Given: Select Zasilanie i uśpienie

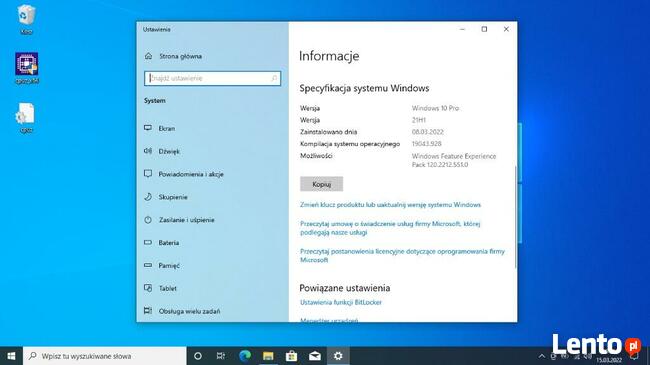Looking at the screenshot, I should click(179, 220).
